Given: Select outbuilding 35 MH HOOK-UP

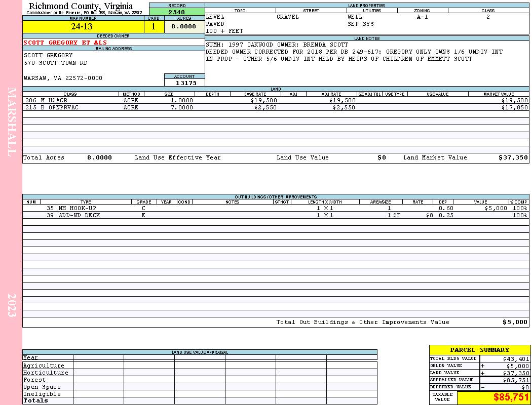Looking at the screenshot, I should click(x=71, y=208).
